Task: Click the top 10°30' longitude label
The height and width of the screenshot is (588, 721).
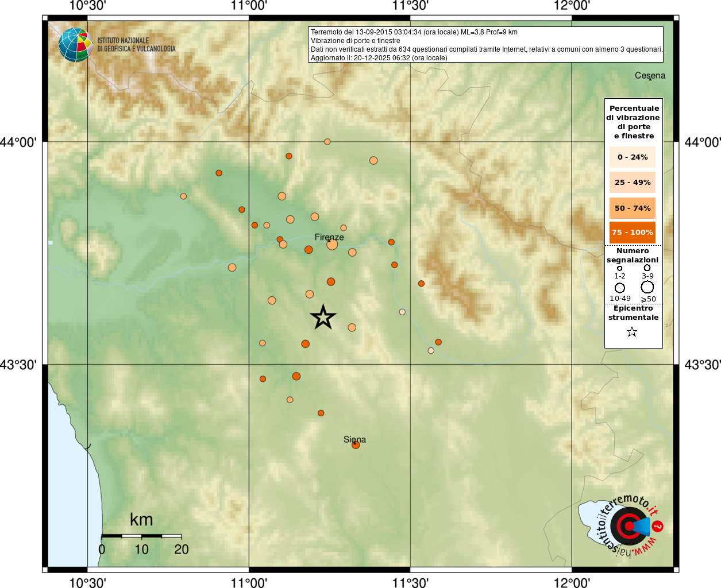Action: click(87, 6)
